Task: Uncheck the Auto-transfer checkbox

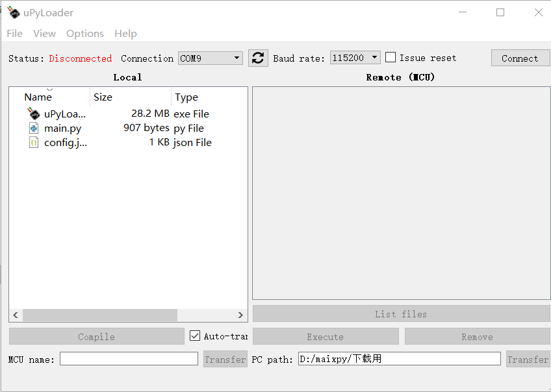Action: coord(195,336)
